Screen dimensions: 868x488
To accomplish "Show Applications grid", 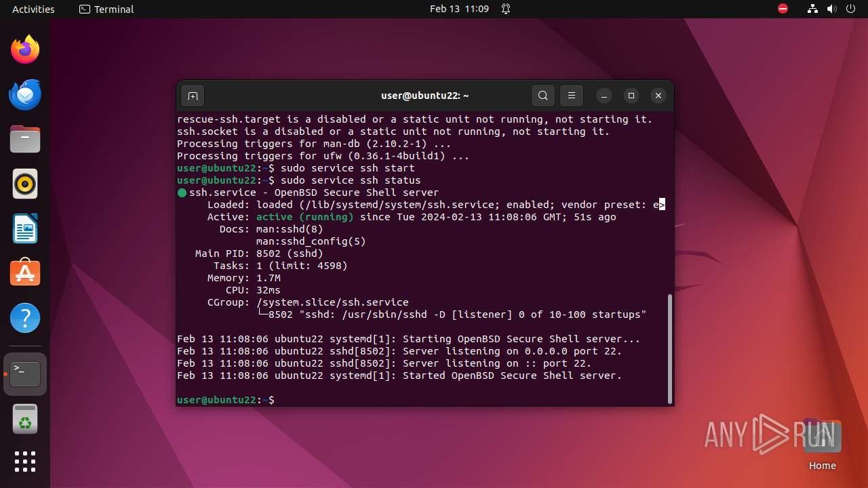I will tap(25, 462).
